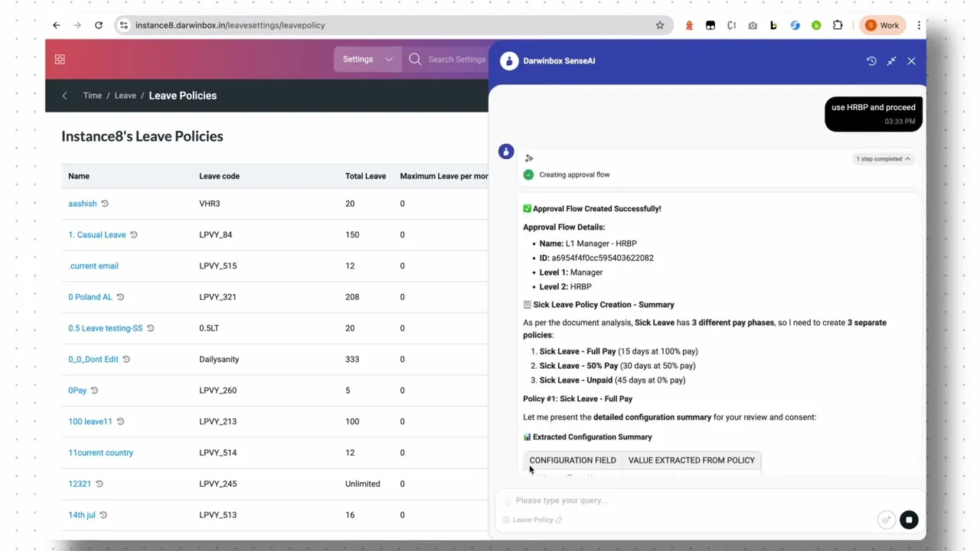This screenshot has width=980, height=551.
Task: Reload the browser page
Action: click(x=99, y=25)
